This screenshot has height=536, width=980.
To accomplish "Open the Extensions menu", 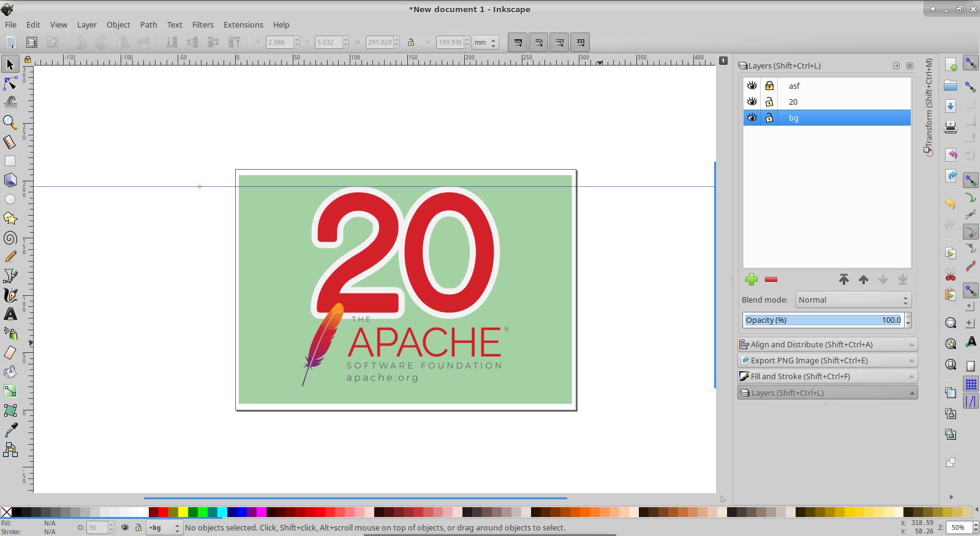I will point(243,25).
